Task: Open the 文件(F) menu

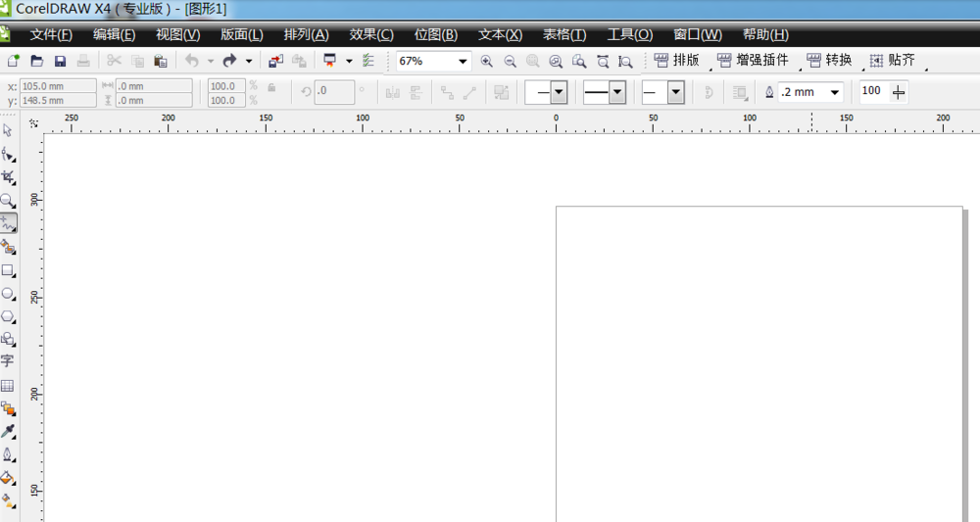Action: pyautogui.click(x=51, y=34)
